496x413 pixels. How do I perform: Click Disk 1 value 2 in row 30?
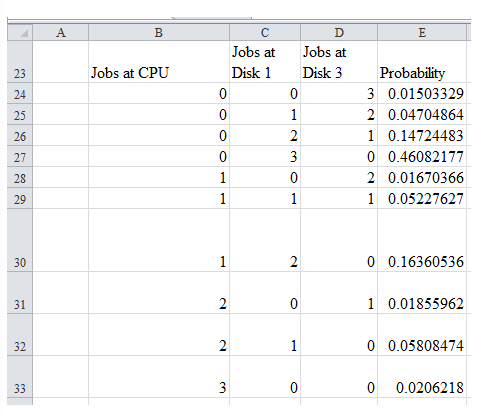pos(265,240)
